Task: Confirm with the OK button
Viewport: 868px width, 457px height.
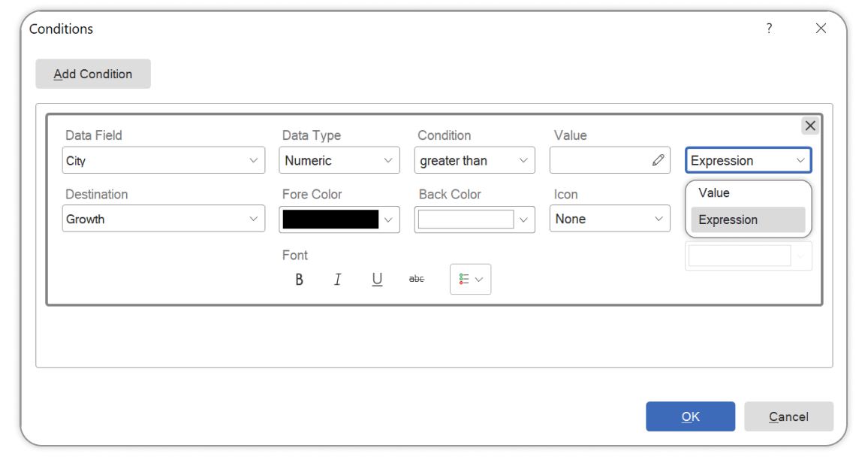Action: 690,416
